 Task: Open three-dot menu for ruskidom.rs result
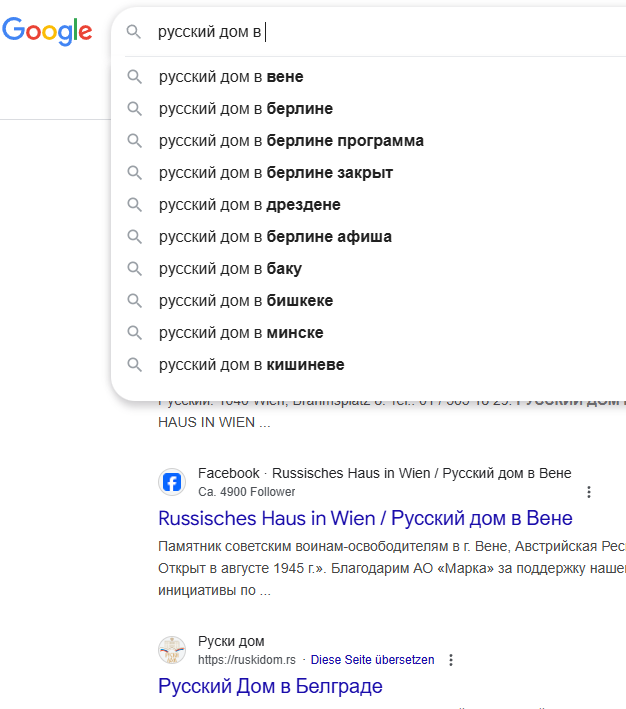point(451,660)
